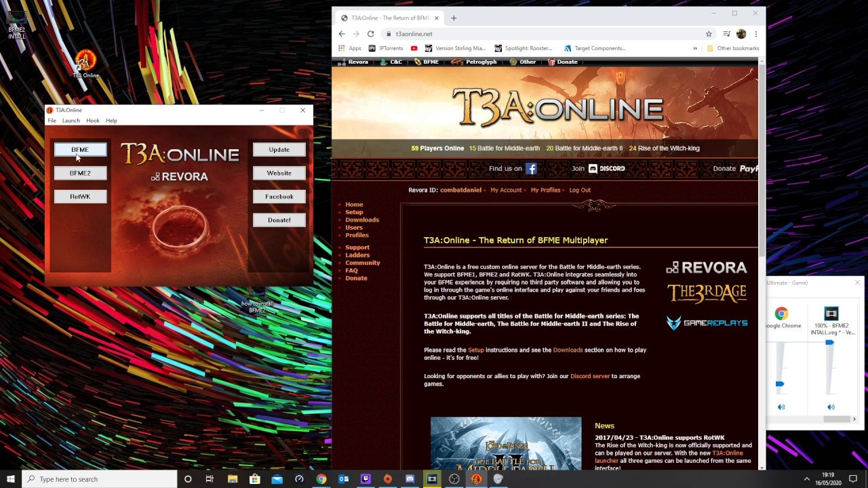Viewport: 868px width, 488px height.
Task: Open Home in website sidebar
Action: 354,205
